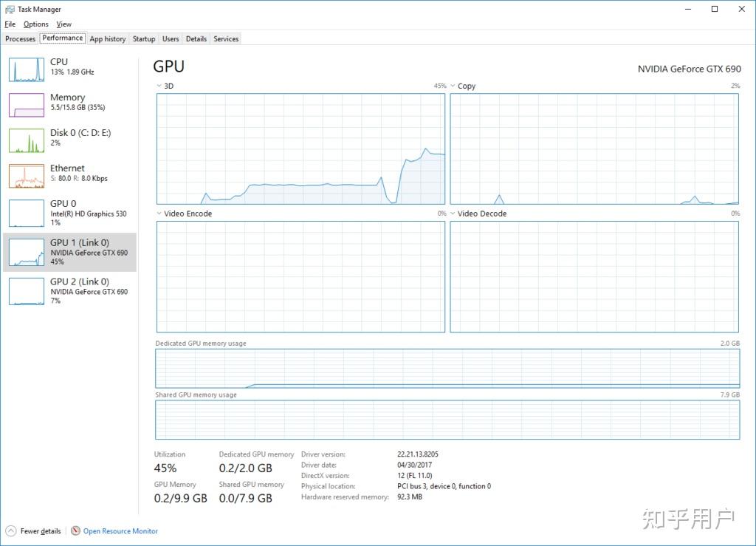The width and height of the screenshot is (756, 546).
Task: Click the Open Resource Monitor link
Action: coord(120,530)
